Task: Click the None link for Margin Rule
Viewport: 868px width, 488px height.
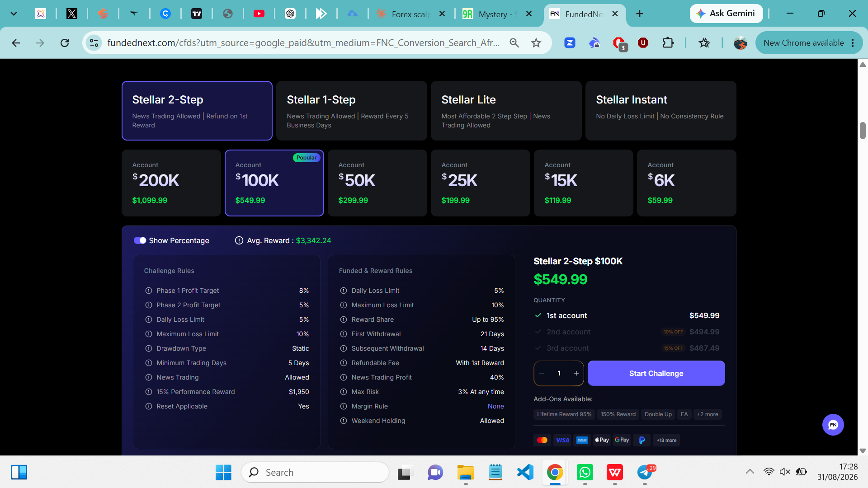Action: pos(495,406)
